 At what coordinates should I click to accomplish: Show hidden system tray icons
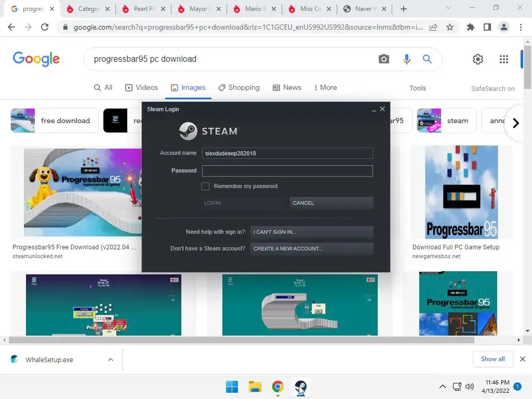[x=443, y=387]
